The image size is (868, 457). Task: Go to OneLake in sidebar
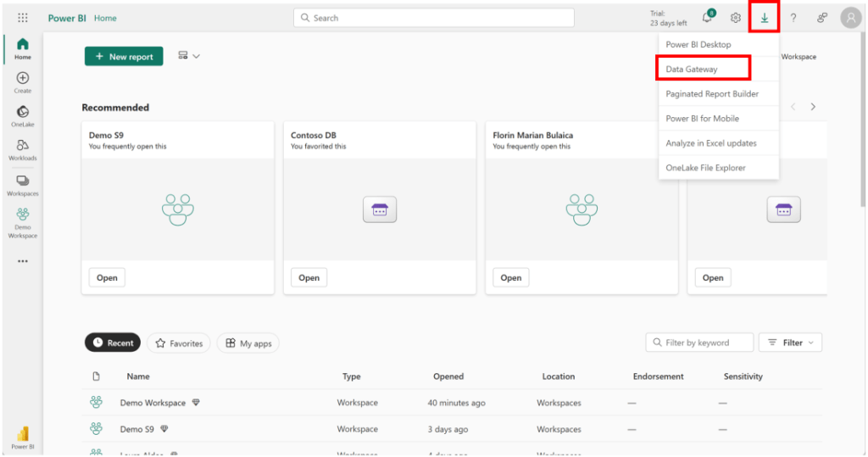click(x=23, y=116)
